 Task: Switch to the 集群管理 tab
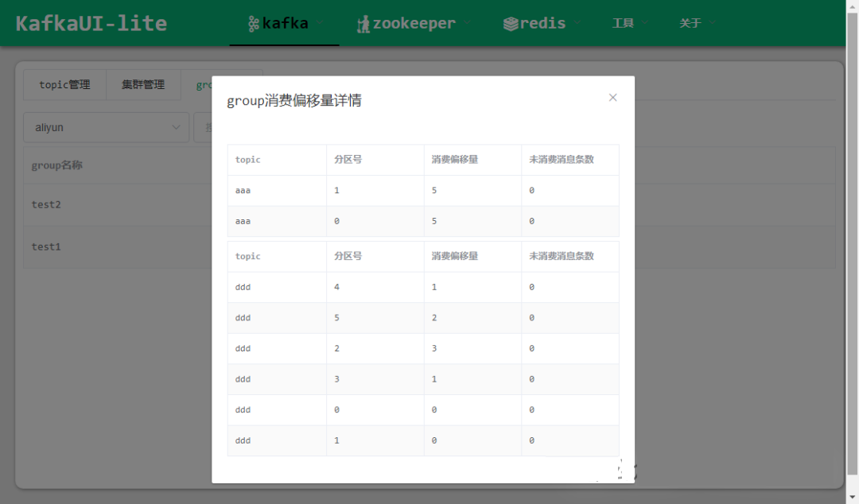(x=143, y=84)
